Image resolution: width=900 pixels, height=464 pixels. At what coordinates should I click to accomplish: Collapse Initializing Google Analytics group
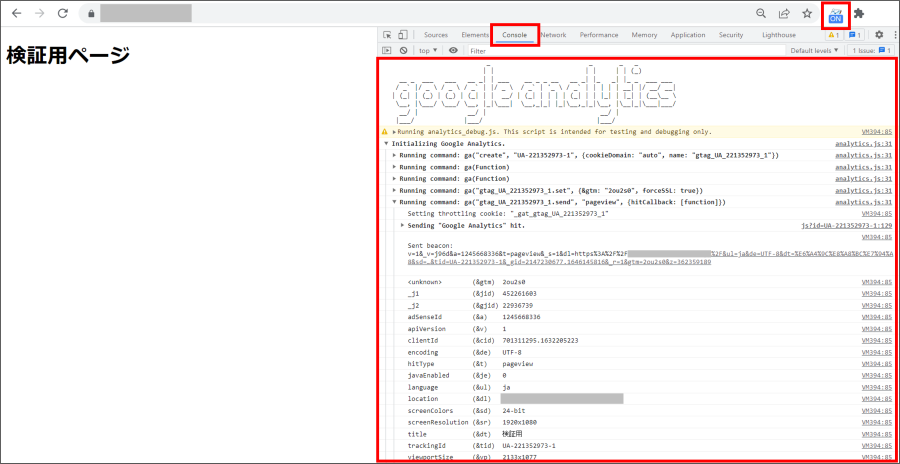click(x=386, y=144)
